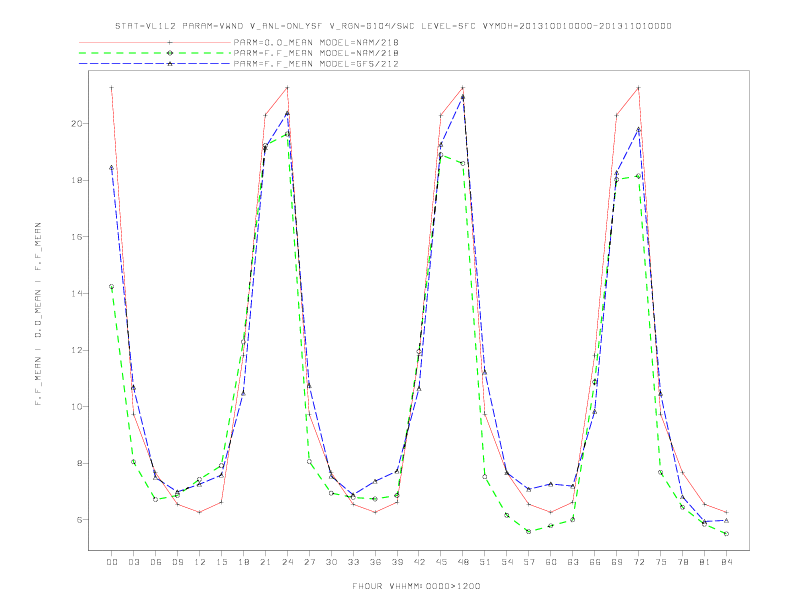Click y-axis tick label 16
The width and height of the screenshot is (792, 612).
(76, 237)
